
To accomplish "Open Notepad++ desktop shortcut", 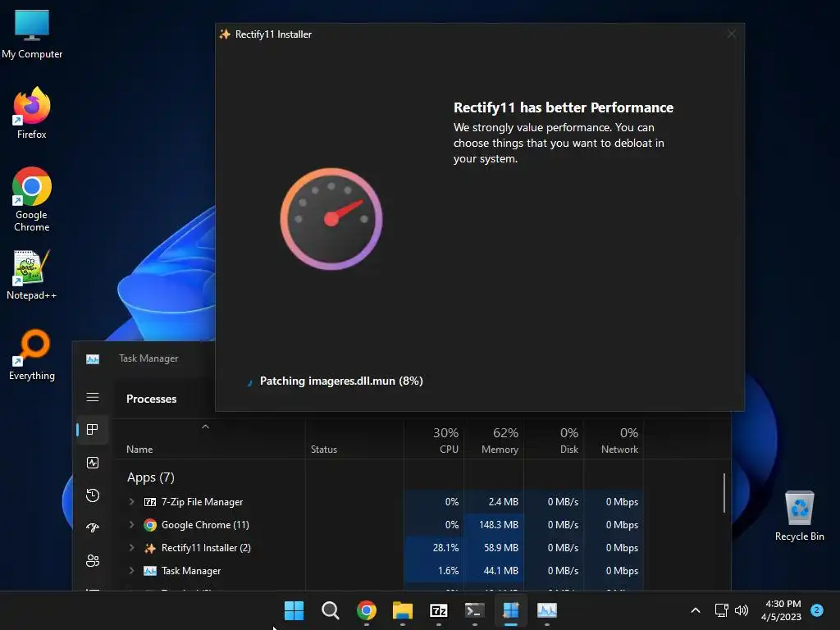I will coord(32,275).
